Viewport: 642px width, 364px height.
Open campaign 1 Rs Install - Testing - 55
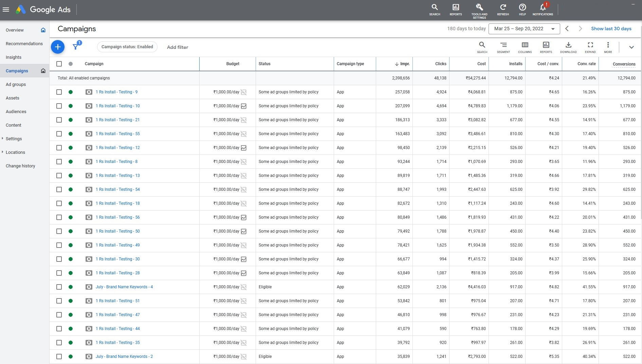(117, 134)
